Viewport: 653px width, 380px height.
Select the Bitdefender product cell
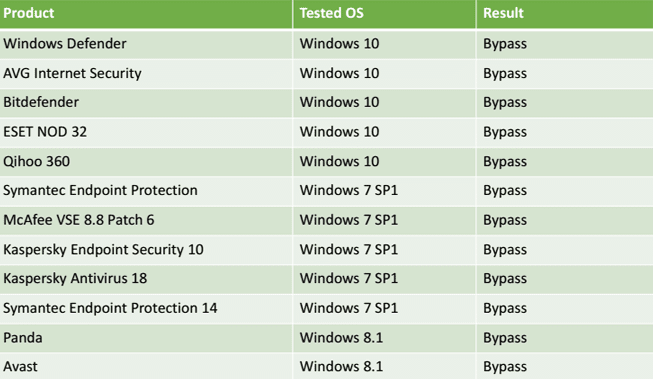click(146, 103)
